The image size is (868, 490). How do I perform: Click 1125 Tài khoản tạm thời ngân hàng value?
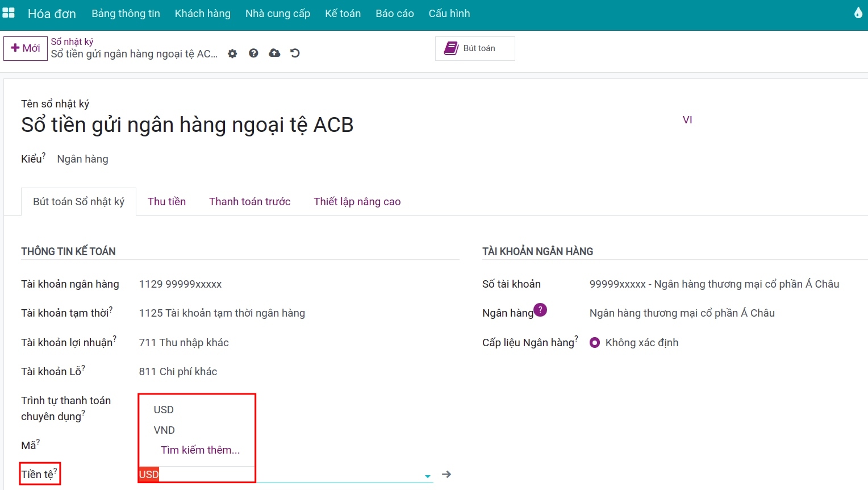coord(222,313)
